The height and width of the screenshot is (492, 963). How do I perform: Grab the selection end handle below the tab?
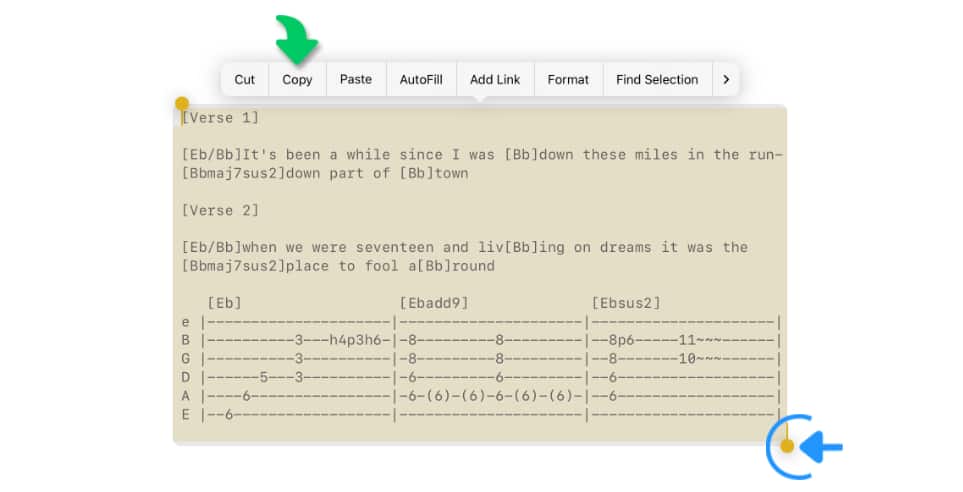[787, 446]
